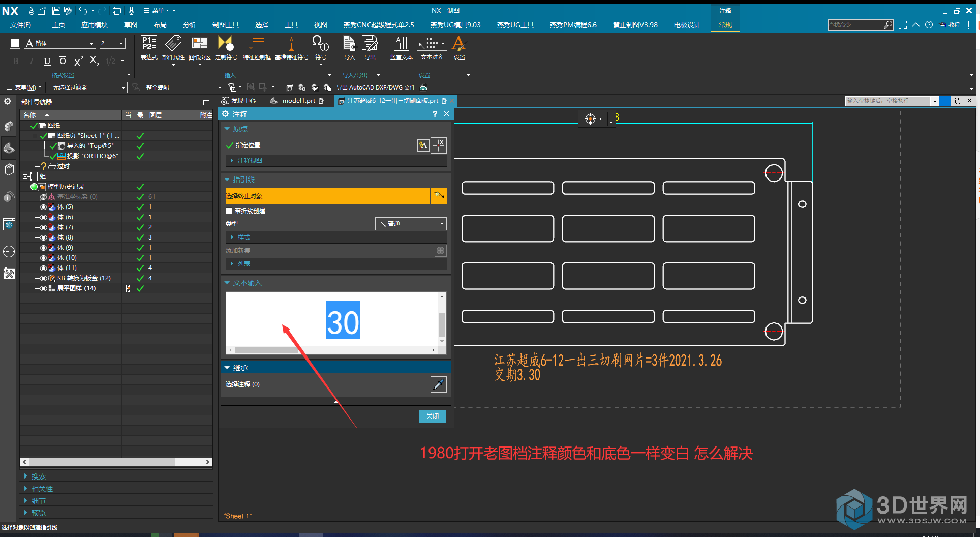Expand the 样式 section
Viewport: 980px width, 537px height.
[x=336, y=237]
